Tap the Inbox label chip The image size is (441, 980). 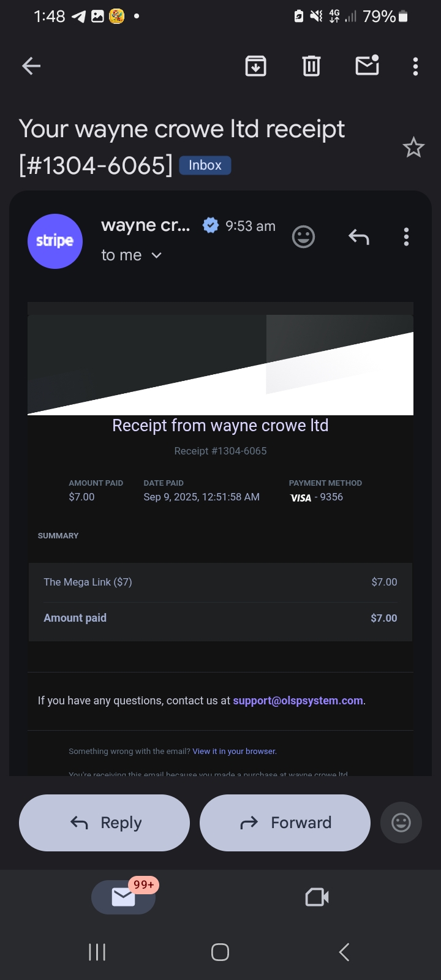tap(205, 165)
